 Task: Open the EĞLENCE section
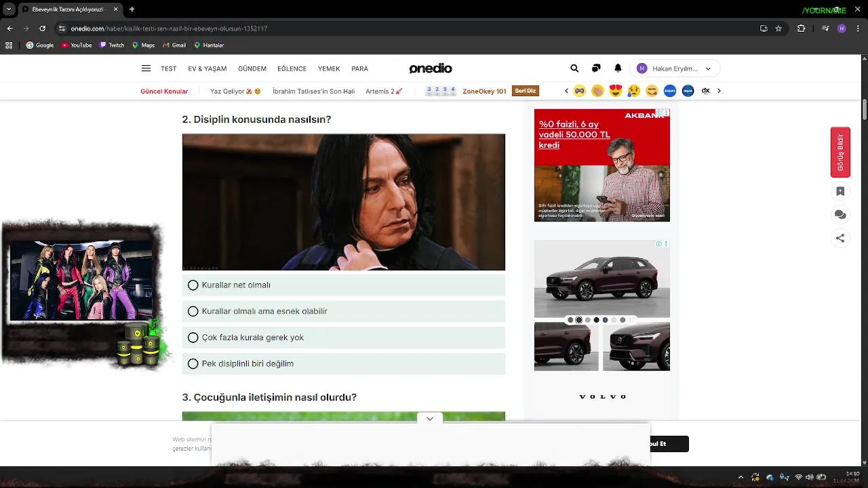tap(292, 68)
